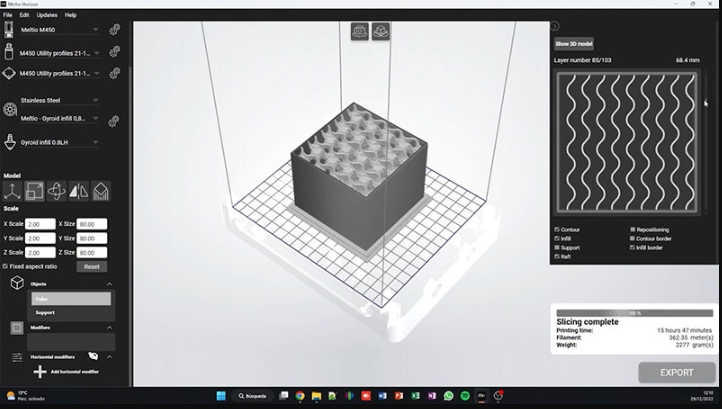
Task: Toggle the Support layer checkbox
Action: [x=557, y=247]
